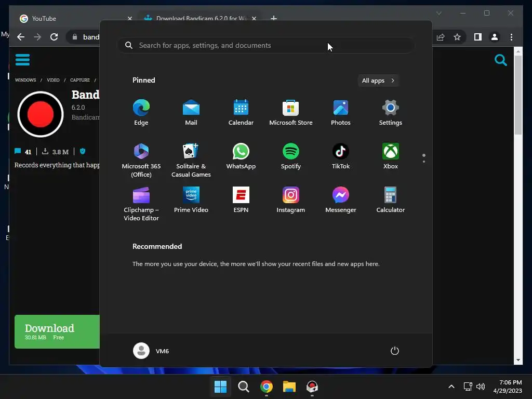
Task: Show hidden system tray icons
Action: [x=451, y=387]
